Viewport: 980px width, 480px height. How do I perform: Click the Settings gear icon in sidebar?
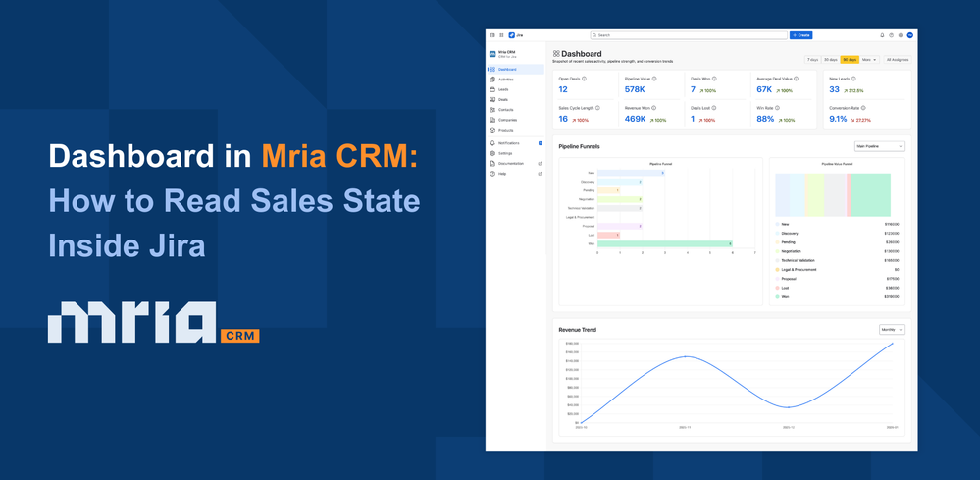492,153
